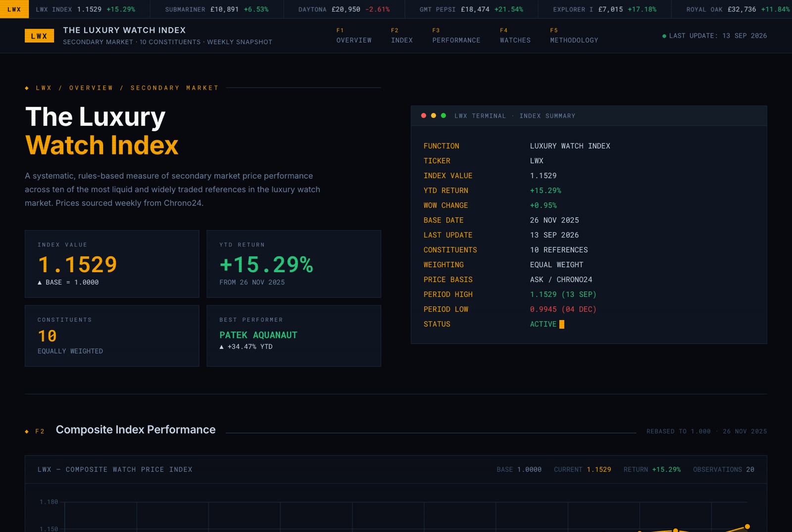
Task: Click the BASE DATE 26 NOV 2025 value
Action: 554,220
